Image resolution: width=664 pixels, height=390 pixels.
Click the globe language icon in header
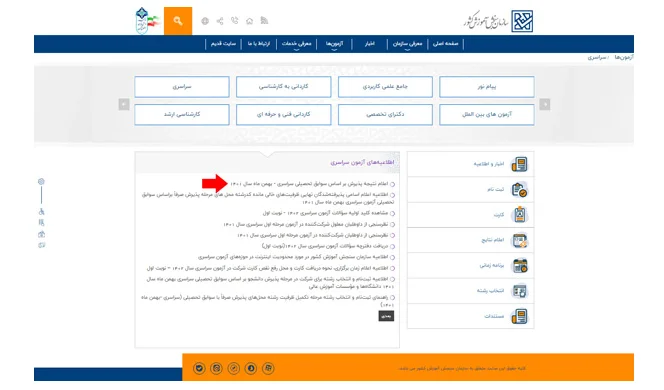[x=205, y=21]
